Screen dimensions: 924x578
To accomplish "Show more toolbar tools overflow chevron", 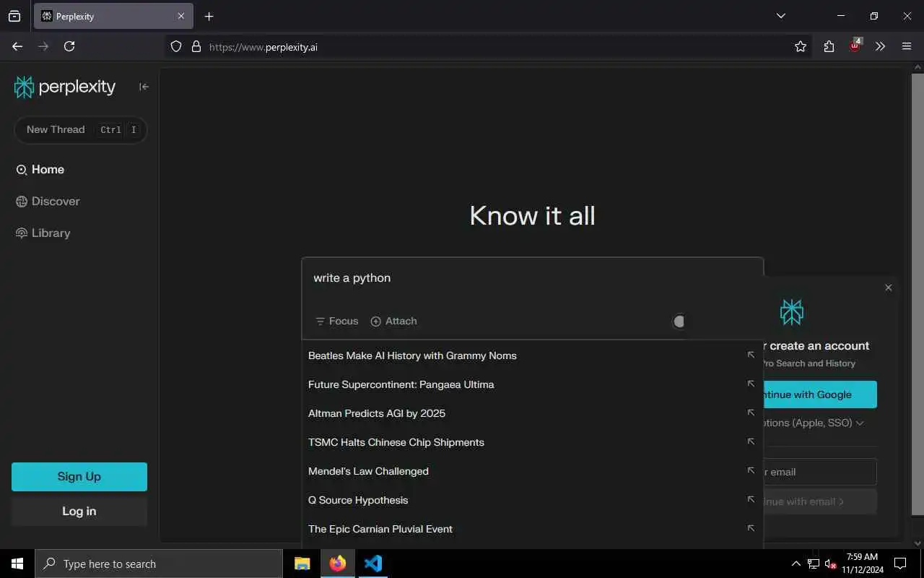I will pos(880,46).
